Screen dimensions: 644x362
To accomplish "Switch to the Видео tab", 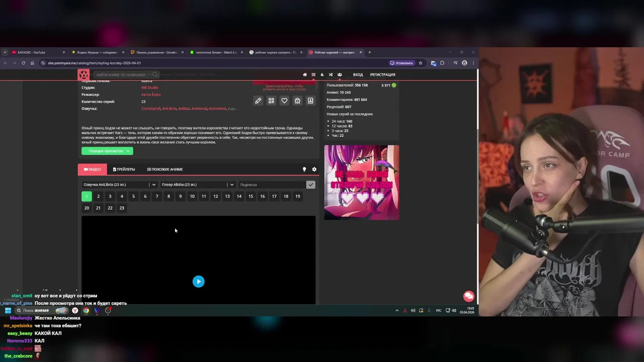I will [93, 169].
